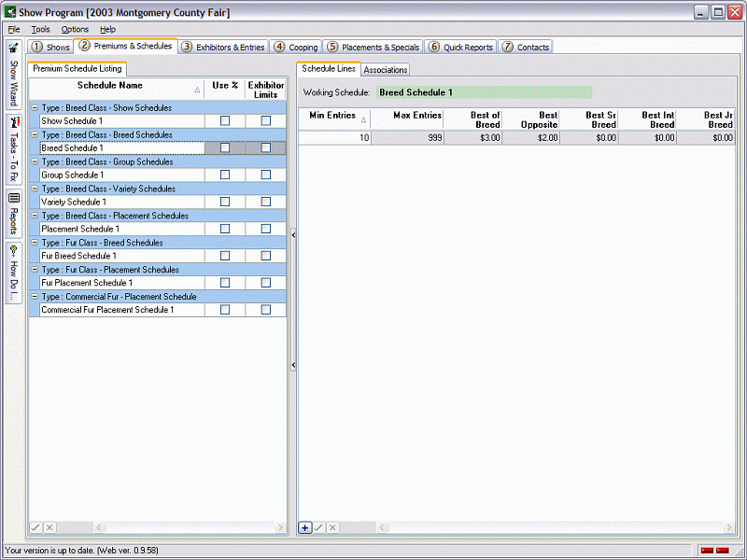The width and height of the screenshot is (747, 560).
Task: Check Exhibitor Limits for Breed Schedule 1
Action: [x=265, y=147]
